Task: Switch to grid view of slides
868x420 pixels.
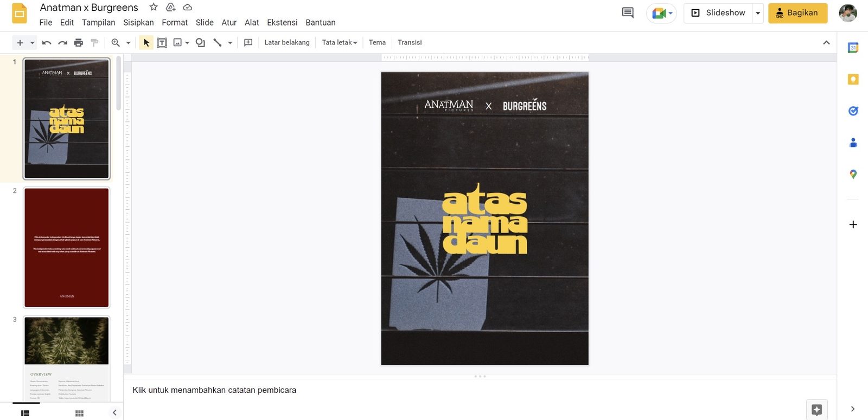Action: 80,413
